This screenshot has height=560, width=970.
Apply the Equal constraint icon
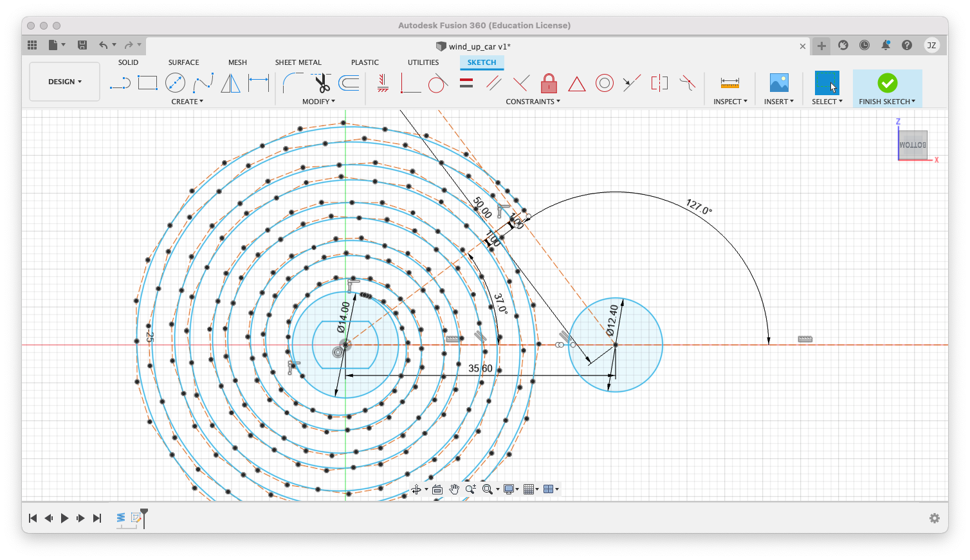(x=466, y=83)
